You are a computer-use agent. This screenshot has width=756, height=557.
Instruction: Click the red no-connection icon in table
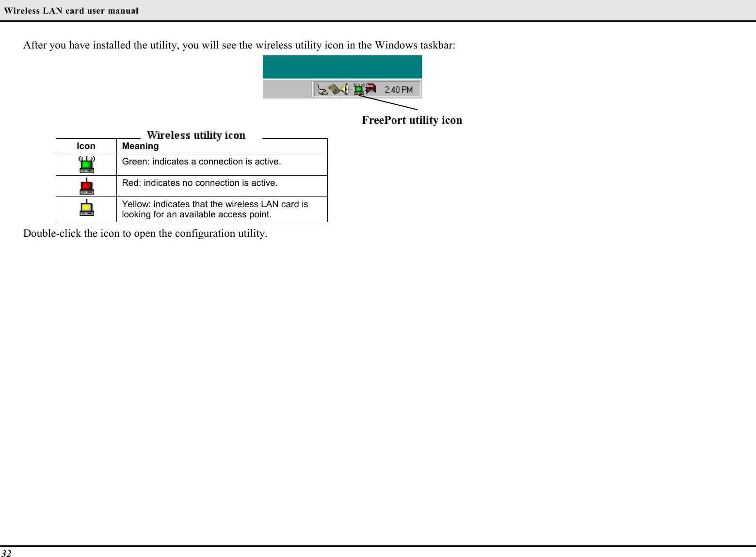coord(87,186)
